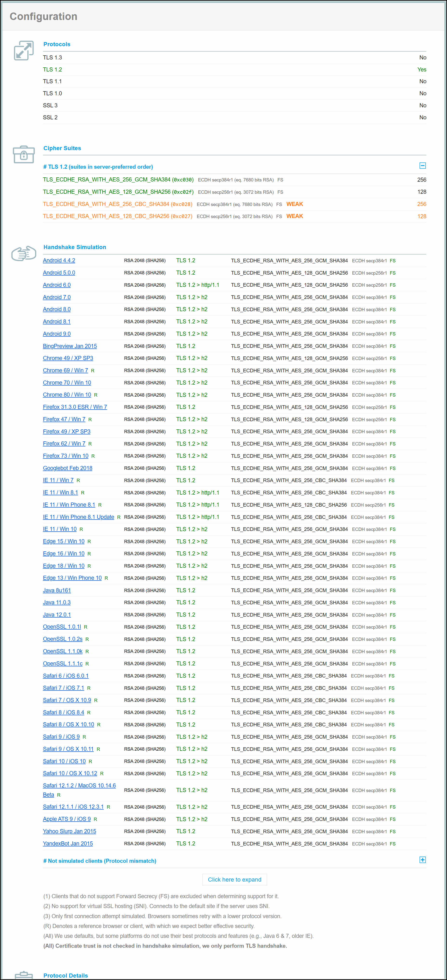Viewport: 447px width, 980px height.
Task: Click the Protocol Details section icon
Action: [24, 975]
